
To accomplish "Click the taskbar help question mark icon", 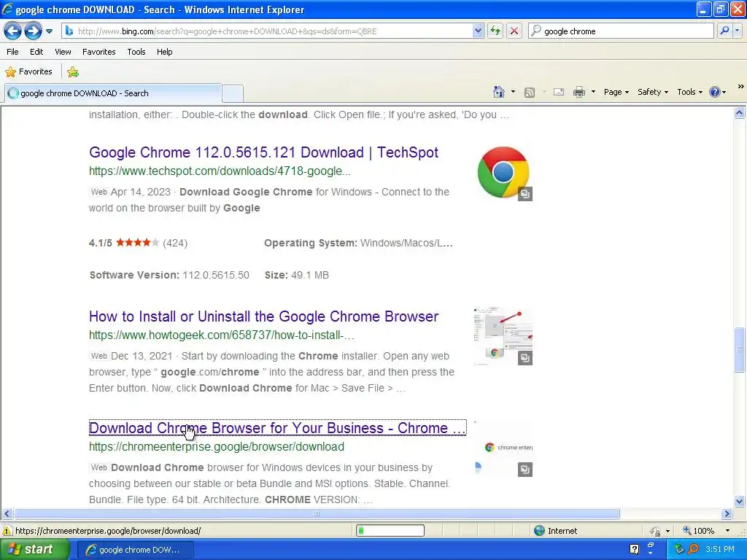I will click(634, 550).
